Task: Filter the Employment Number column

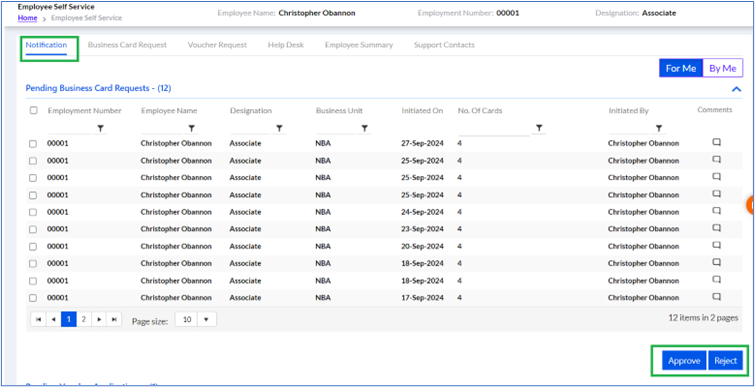Action: coord(101,129)
